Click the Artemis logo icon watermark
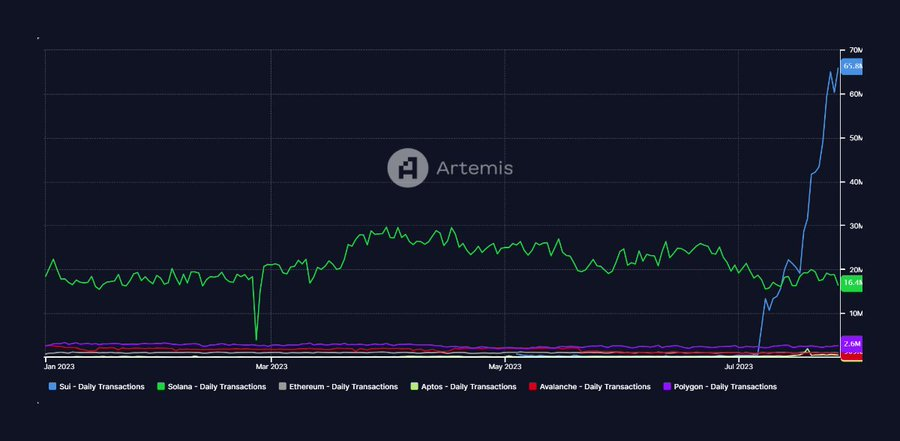Viewport: 900px width, 441px height. coord(407,168)
